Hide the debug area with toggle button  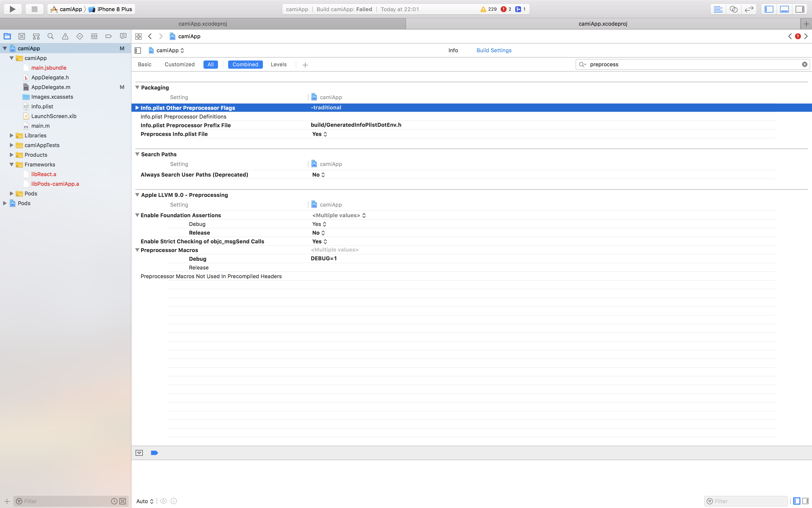pos(139,453)
